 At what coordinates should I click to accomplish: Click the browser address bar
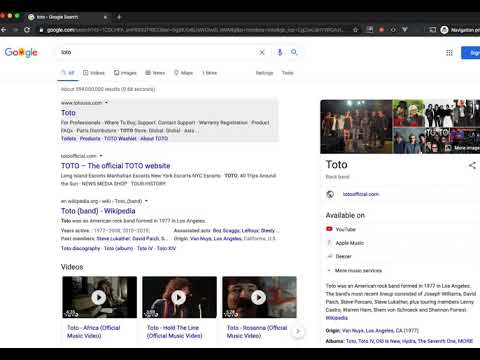[x=195, y=30]
